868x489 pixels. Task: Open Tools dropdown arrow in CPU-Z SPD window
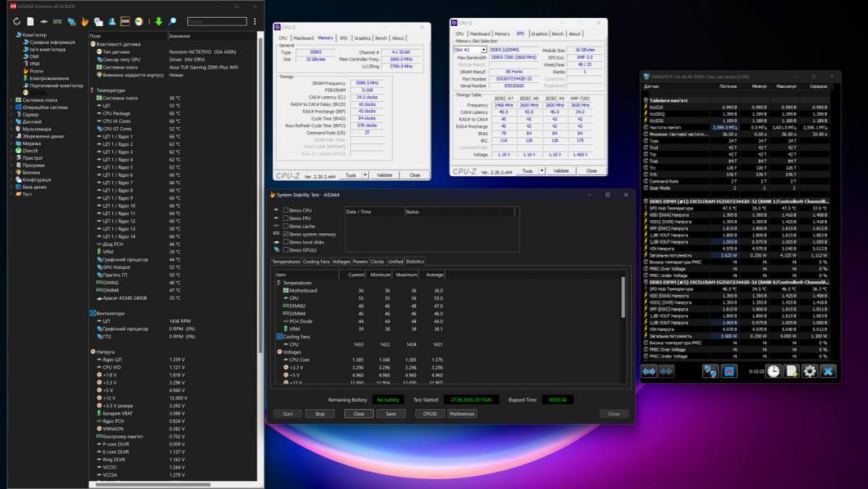coord(542,171)
